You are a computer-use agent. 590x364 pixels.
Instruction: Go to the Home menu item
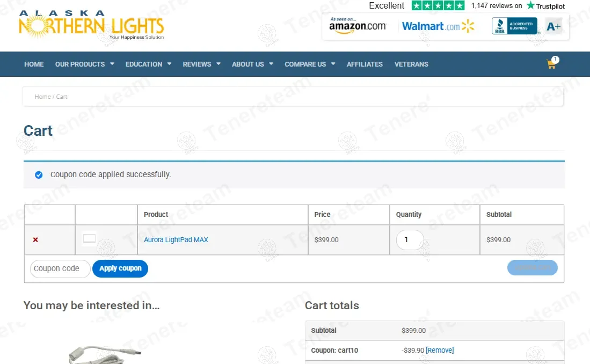tap(34, 64)
